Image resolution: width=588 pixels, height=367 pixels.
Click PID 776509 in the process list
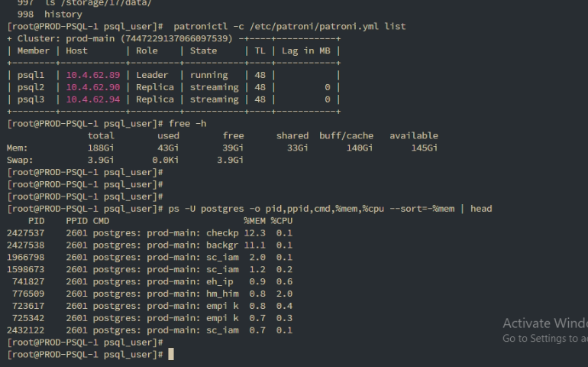(x=28, y=294)
